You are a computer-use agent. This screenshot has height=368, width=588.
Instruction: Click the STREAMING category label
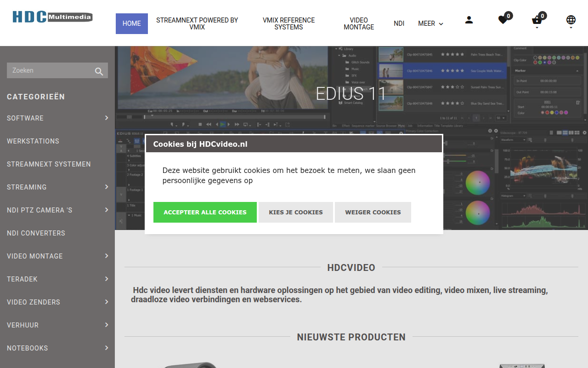click(27, 187)
